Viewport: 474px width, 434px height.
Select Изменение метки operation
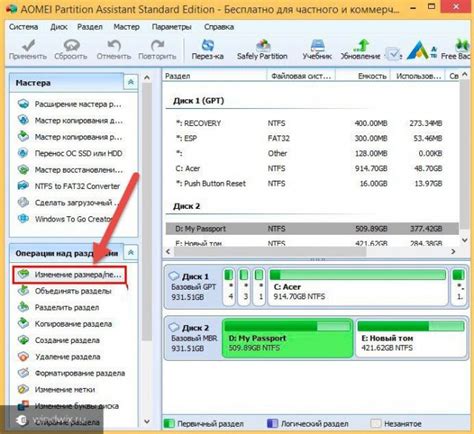56,389
